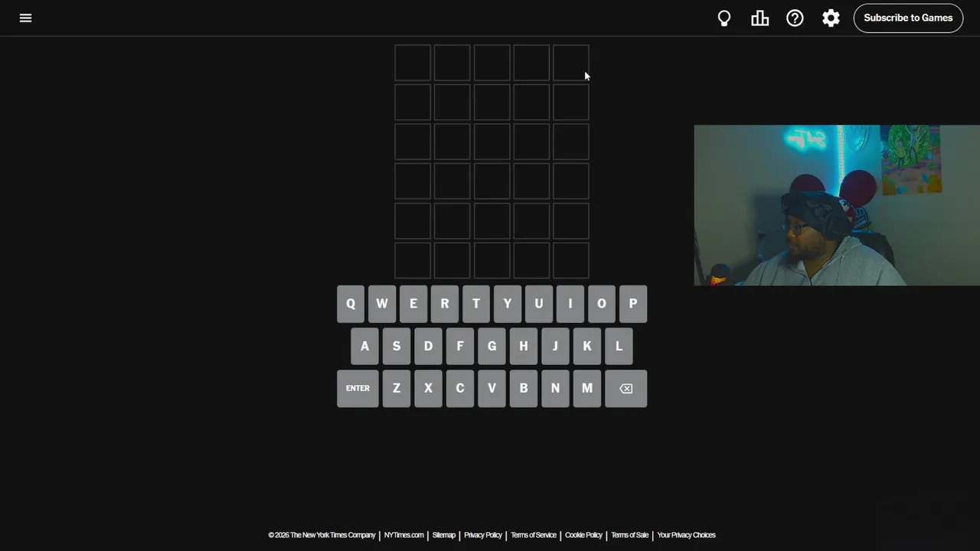Screen dimensions: 980x551
Task: Open the settings gear icon
Action: (831, 18)
